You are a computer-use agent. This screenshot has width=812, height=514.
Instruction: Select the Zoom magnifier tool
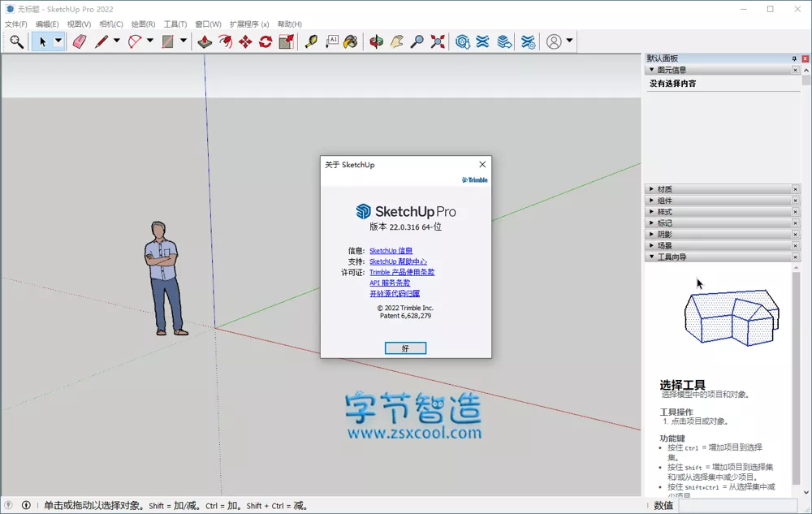[417, 41]
